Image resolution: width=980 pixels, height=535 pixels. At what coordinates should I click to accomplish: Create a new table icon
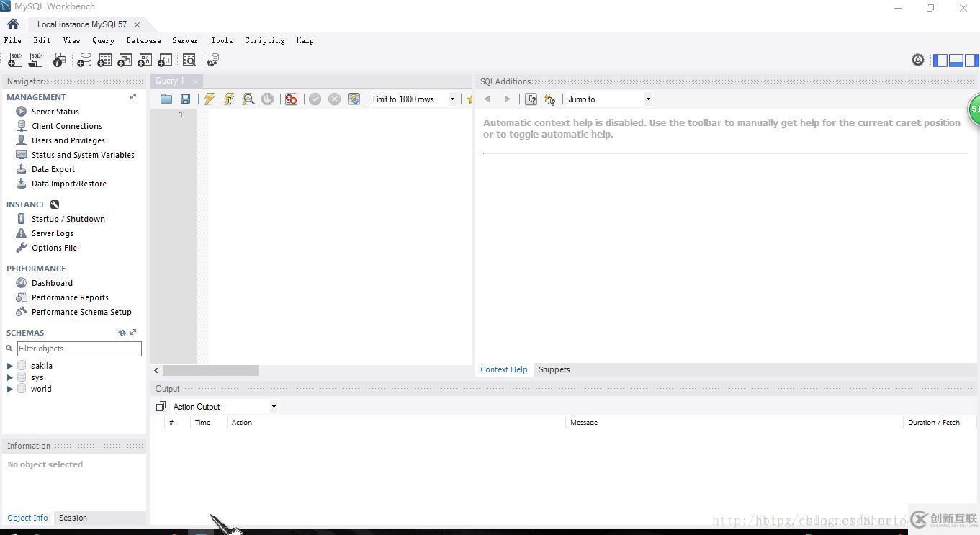(104, 60)
